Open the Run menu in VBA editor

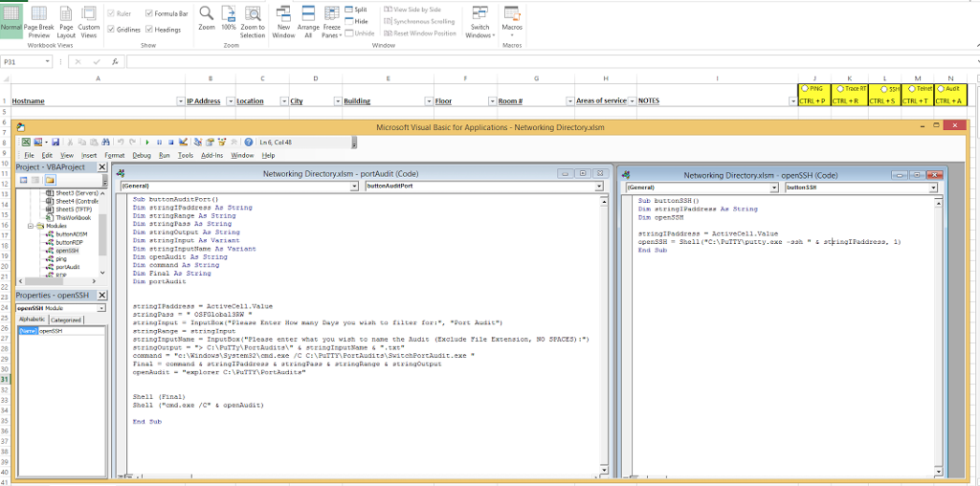pos(165,155)
